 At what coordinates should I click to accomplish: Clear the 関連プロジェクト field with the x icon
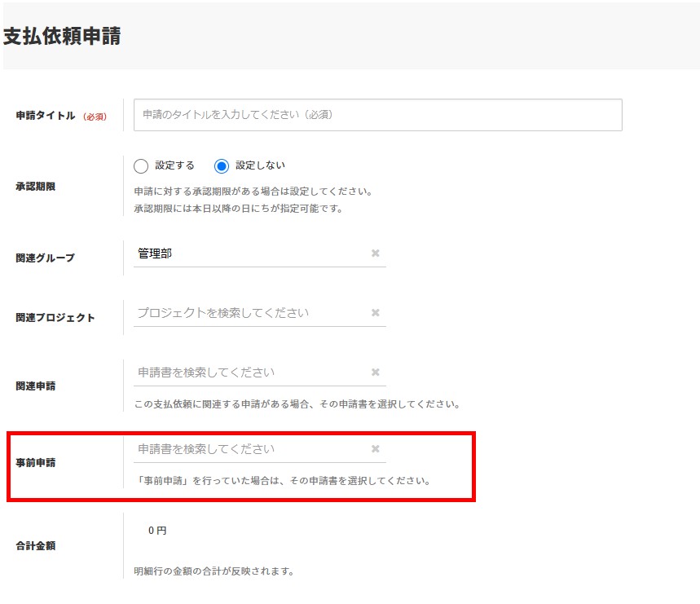click(x=375, y=313)
